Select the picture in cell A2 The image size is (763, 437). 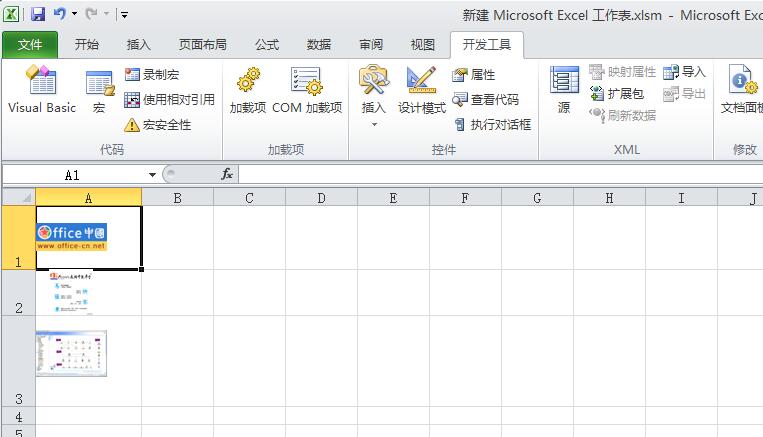coord(71,292)
